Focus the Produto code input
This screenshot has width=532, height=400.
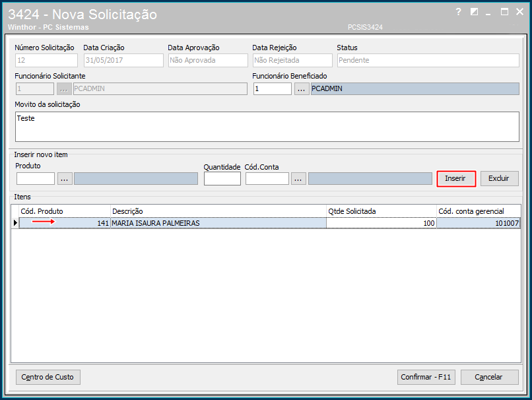point(35,178)
